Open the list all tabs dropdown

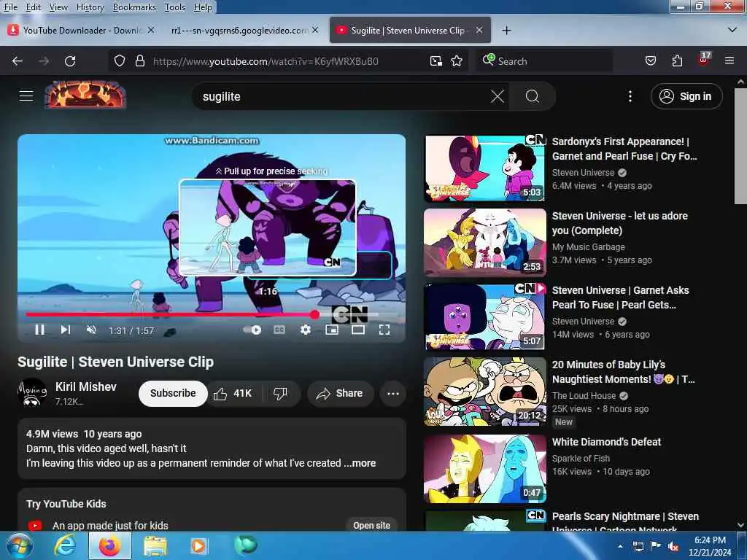click(732, 30)
